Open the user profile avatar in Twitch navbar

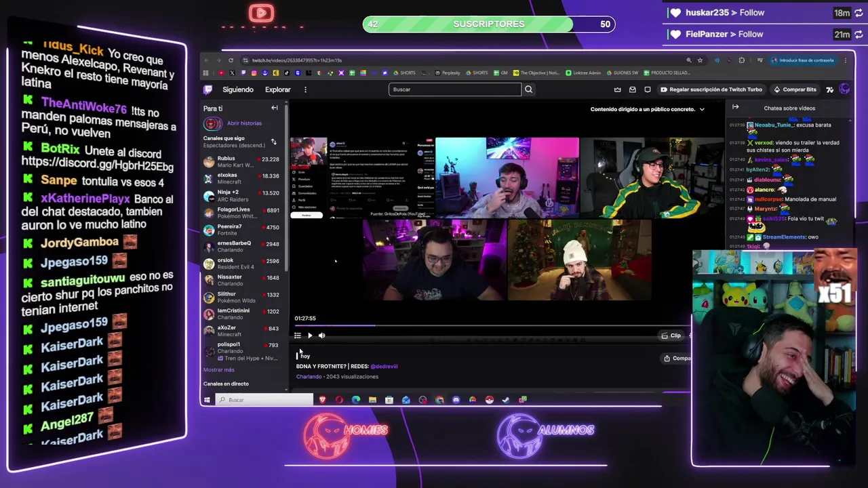pos(844,89)
